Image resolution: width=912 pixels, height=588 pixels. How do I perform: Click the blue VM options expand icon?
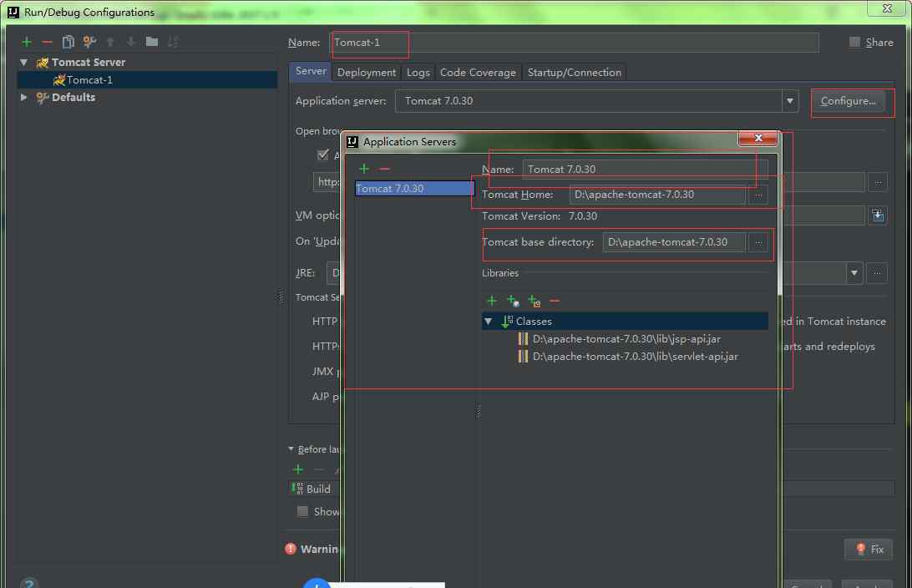point(878,215)
